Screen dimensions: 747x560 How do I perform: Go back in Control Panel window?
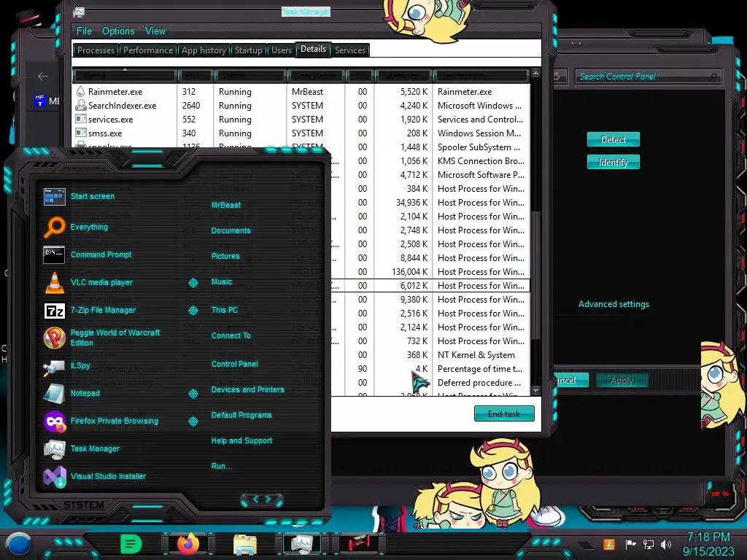tap(43, 76)
